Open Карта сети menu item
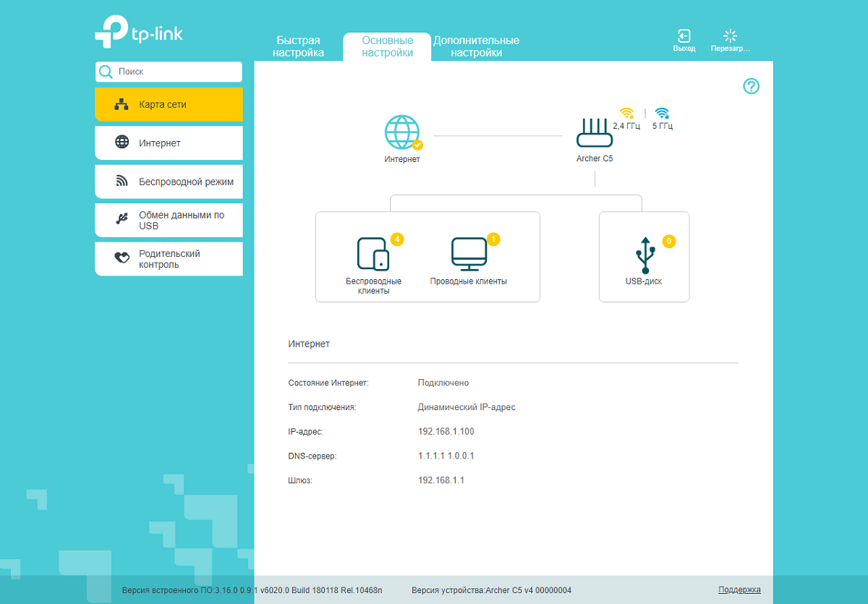Viewport: 868px width, 604px height. pyautogui.click(x=169, y=105)
